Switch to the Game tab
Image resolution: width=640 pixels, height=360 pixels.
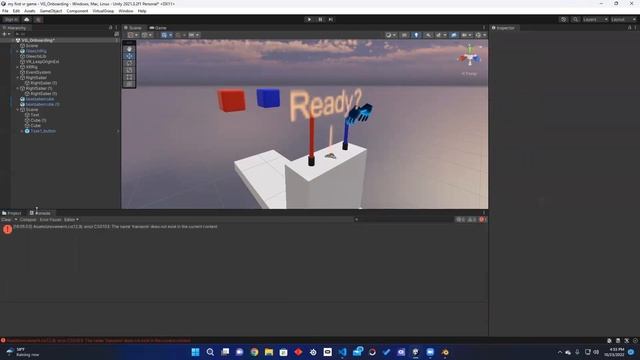point(158,28)
